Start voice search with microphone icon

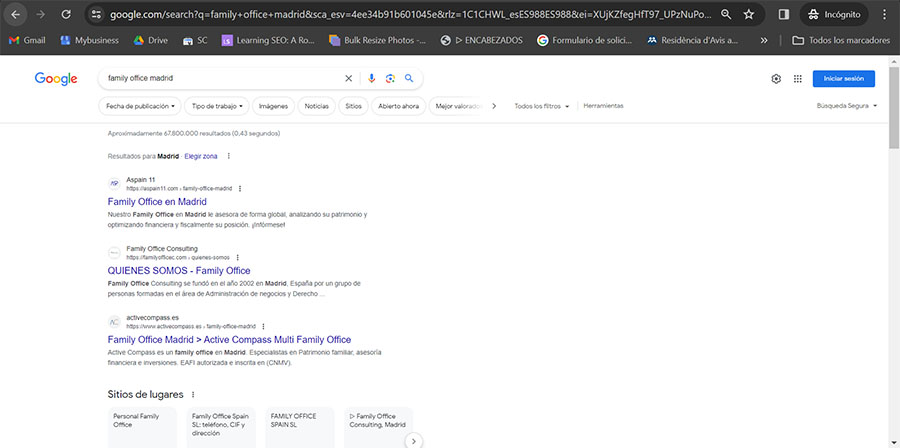[371, 79]
